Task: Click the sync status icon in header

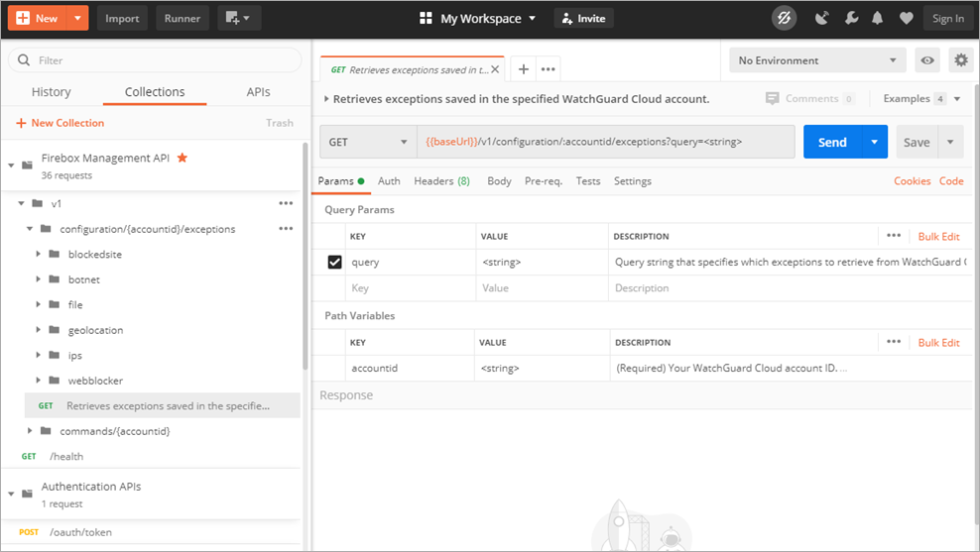Action: (x=785, y=18)
